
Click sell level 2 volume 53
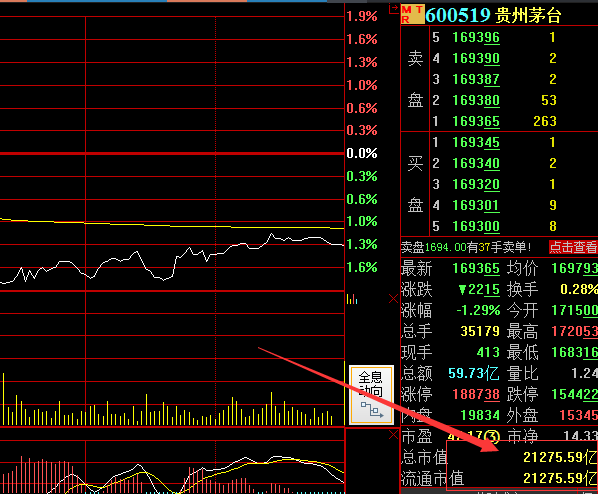coord(549,100)
